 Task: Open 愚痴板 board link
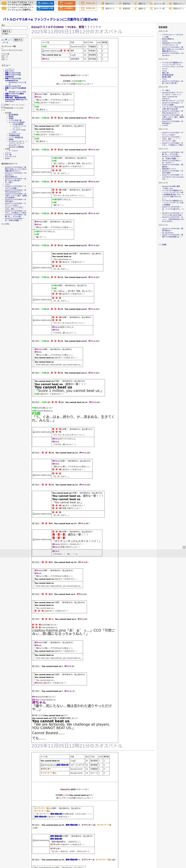click(x=11, y=139)
